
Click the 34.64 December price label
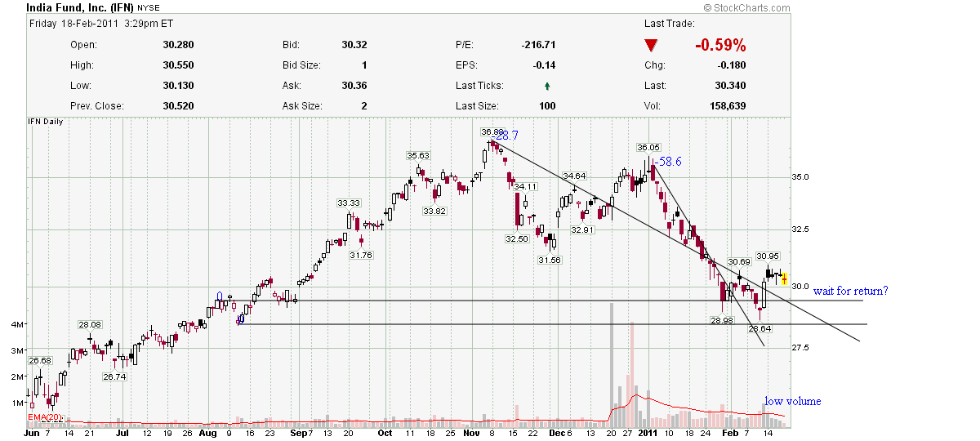point(575,176)
